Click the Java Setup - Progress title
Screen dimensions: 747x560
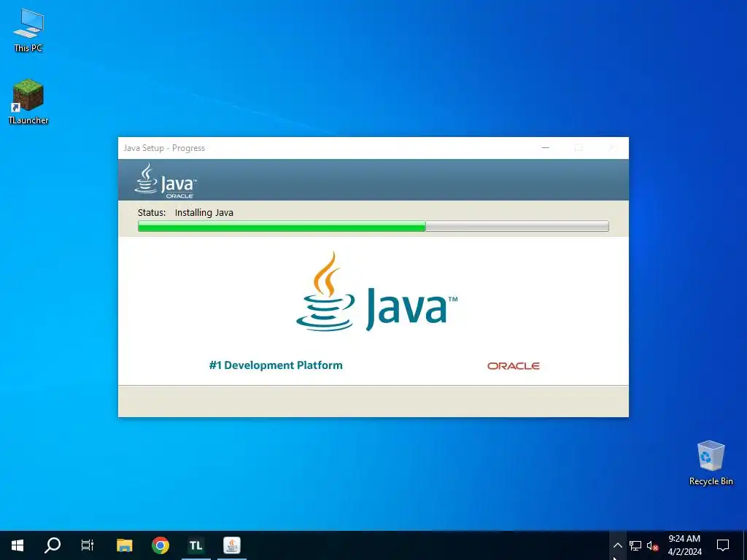point(164,148)
